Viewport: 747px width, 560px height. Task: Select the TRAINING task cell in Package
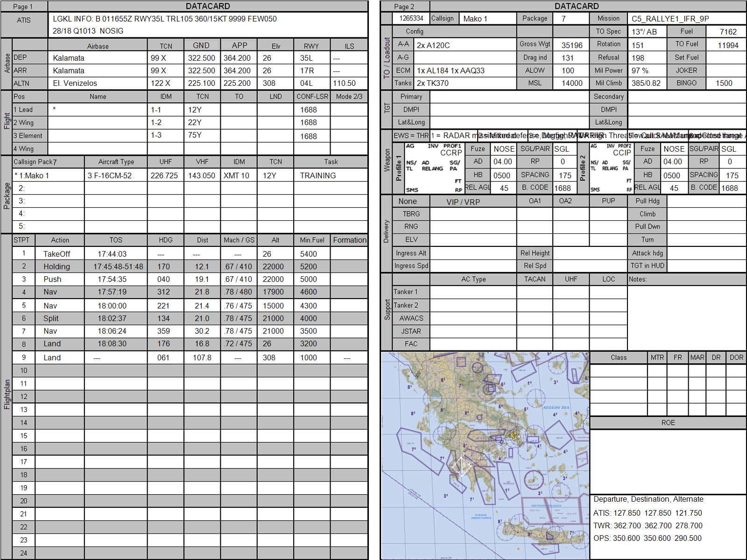(330, 175)
